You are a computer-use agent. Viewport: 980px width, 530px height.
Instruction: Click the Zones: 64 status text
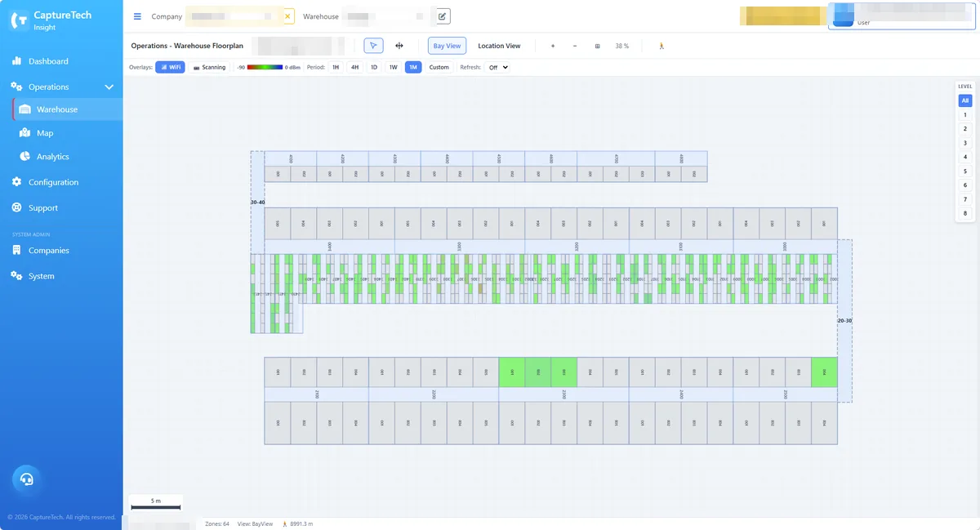(x=217, y=523)
